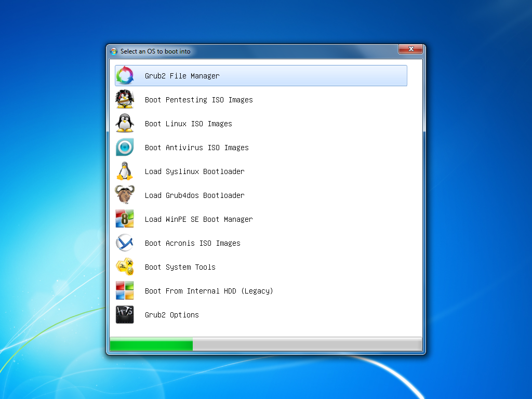Click the WinPE SE Windows 8 icon
The height and width of the screenshot is (399, 532).
125,219
